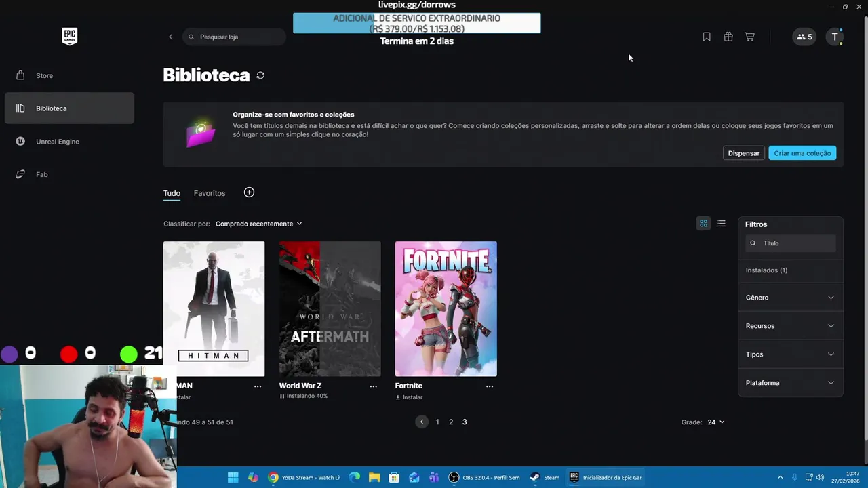Image resolution: width=868 pixels, height=488 pixels.
Task: Show hidden system tray icons
Action: (780, 477)
